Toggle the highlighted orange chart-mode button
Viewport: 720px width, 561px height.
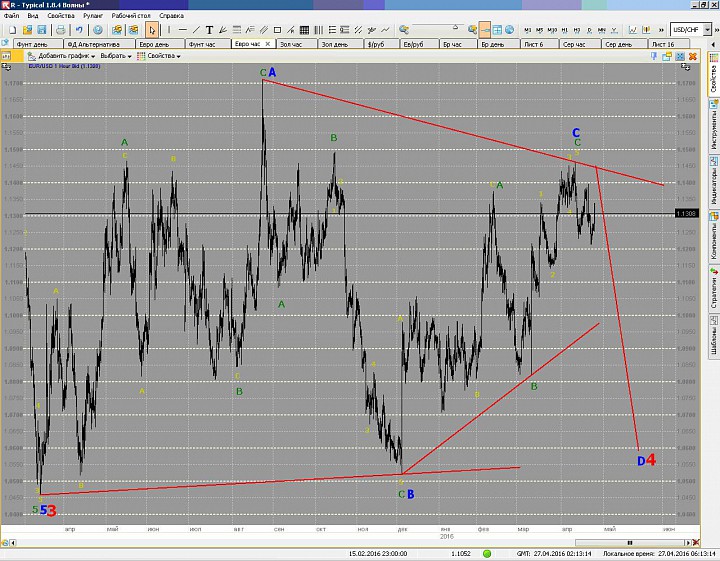coord(485,30)
